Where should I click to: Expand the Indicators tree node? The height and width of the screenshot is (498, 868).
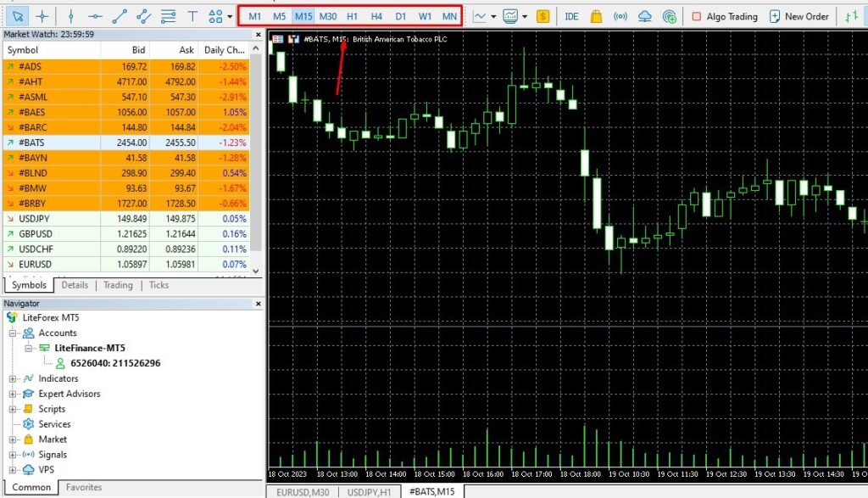[x=12, y=378]
